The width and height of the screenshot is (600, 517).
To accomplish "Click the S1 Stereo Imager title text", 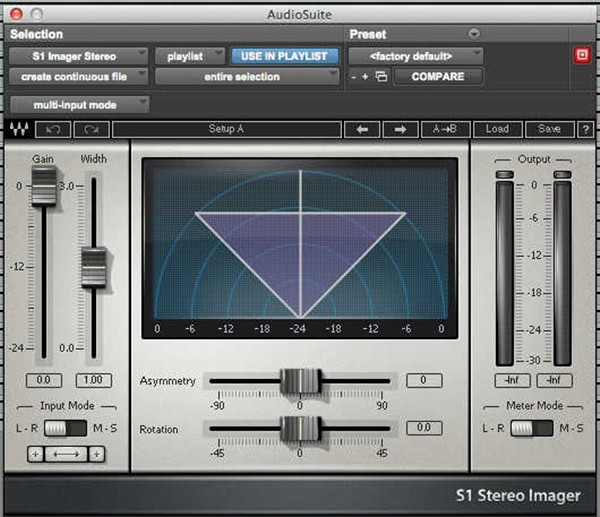I will pos(518,495).
